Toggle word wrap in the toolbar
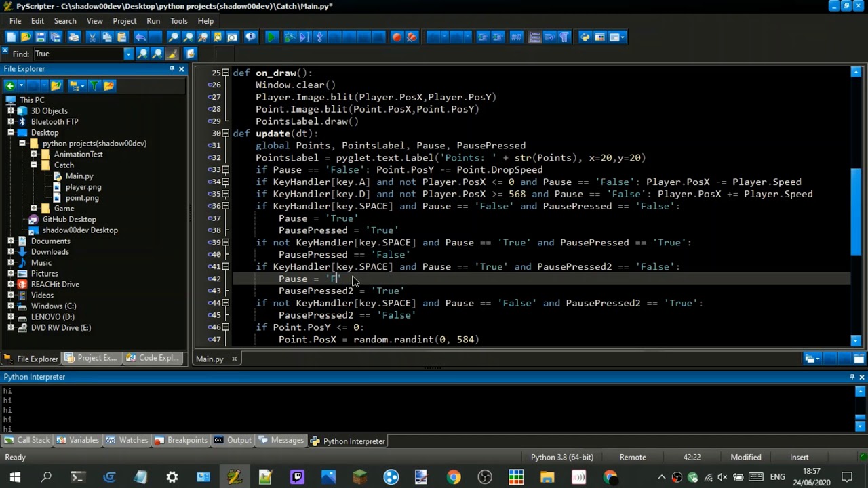 point(549,37)
